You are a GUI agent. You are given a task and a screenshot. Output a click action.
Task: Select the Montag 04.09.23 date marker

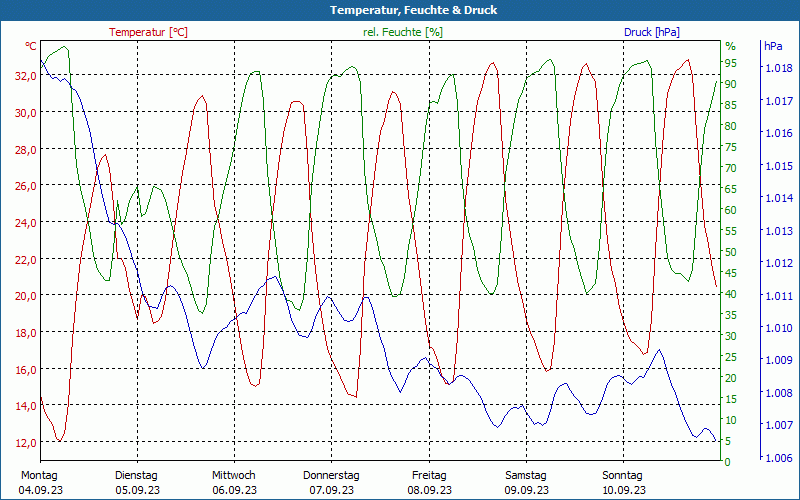pyautogui.click(x=39, y=482)
